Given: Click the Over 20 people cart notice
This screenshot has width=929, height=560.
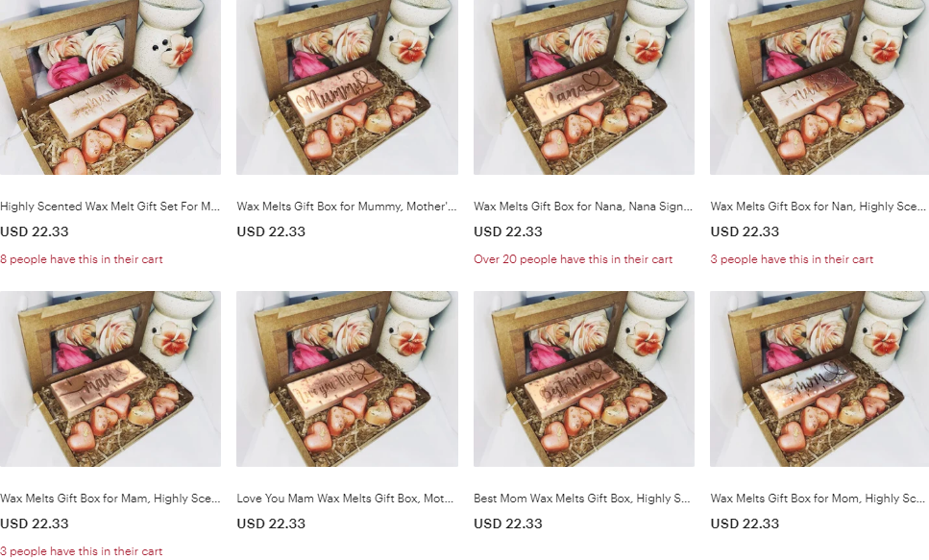Looking at the screenshot, I should (x=573, y=259).
